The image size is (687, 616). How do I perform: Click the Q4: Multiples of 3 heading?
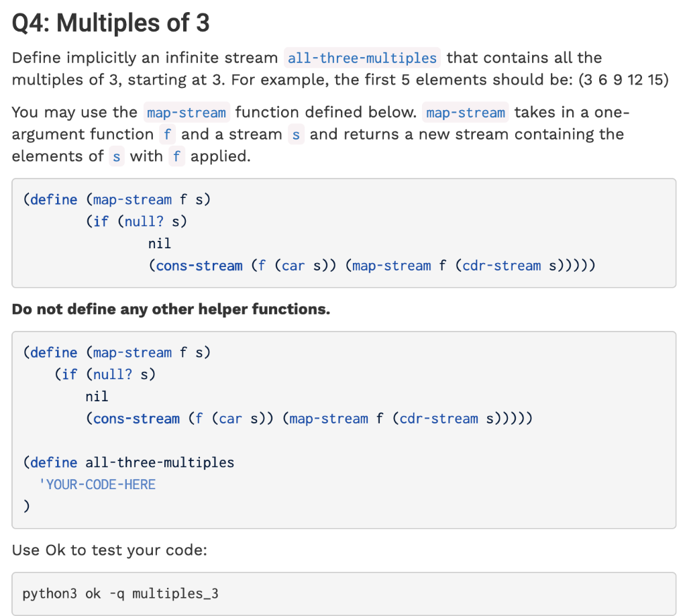(111, 22)
